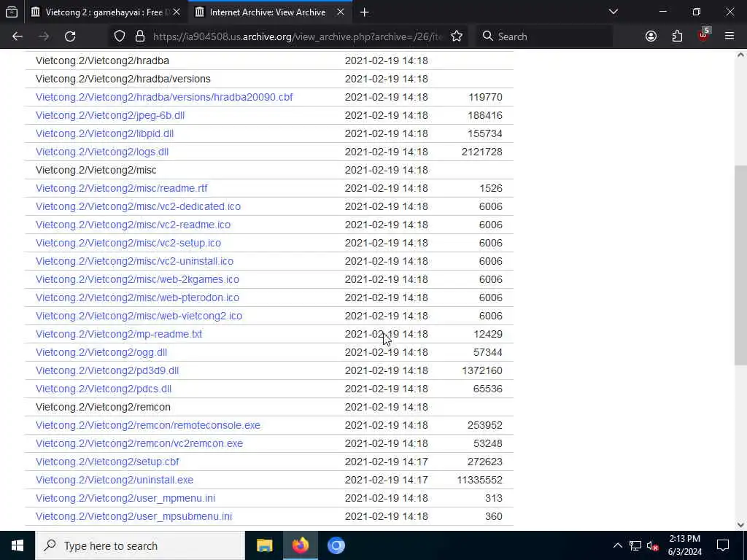Click the file size 2121728
Screen dimensions: 747x560
[481, 152]
